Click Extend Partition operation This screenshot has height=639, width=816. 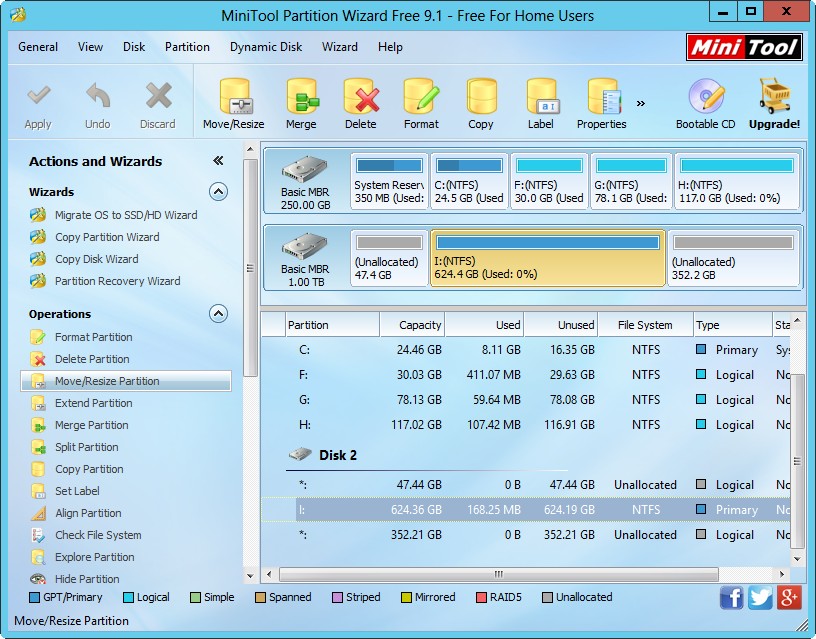pyautogui.click(x=93, y=403)
